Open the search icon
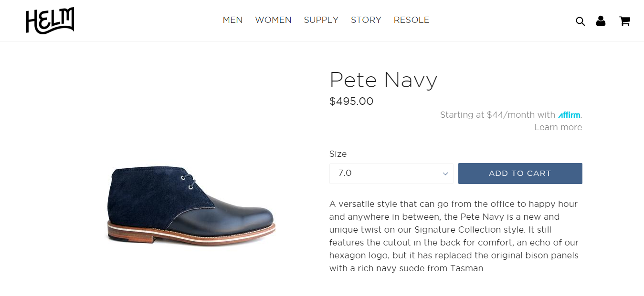 pyautogui.click(x=580, y=21)
